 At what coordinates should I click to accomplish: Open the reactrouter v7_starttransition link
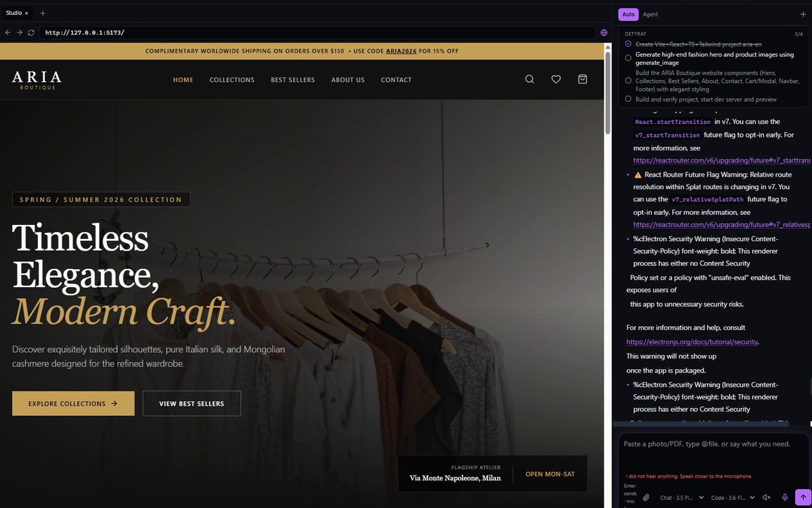[x=721, y=161]
